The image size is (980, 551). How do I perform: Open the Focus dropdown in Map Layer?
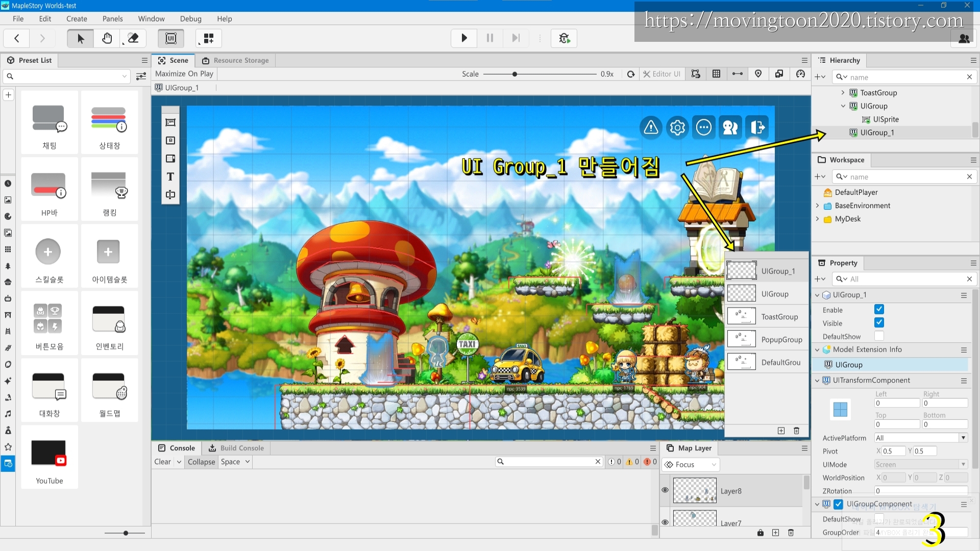(x=691, y=464)
